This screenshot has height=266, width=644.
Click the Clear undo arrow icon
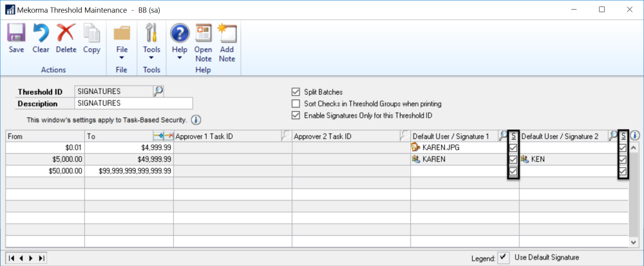(x=41, y=33)
